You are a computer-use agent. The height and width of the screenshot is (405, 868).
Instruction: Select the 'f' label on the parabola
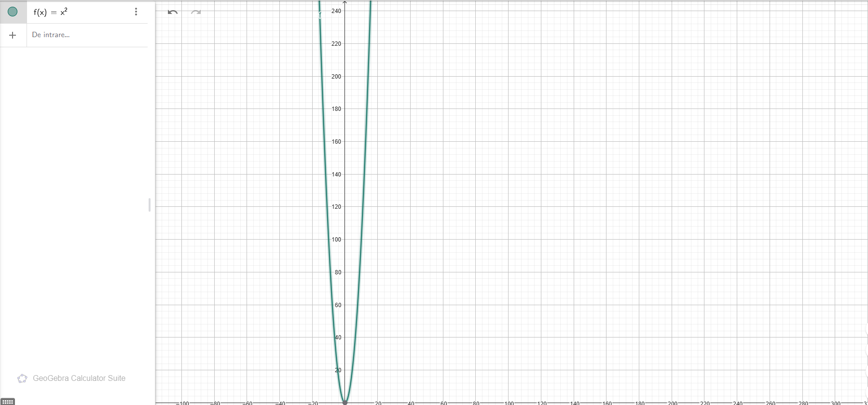pos(320,15)
